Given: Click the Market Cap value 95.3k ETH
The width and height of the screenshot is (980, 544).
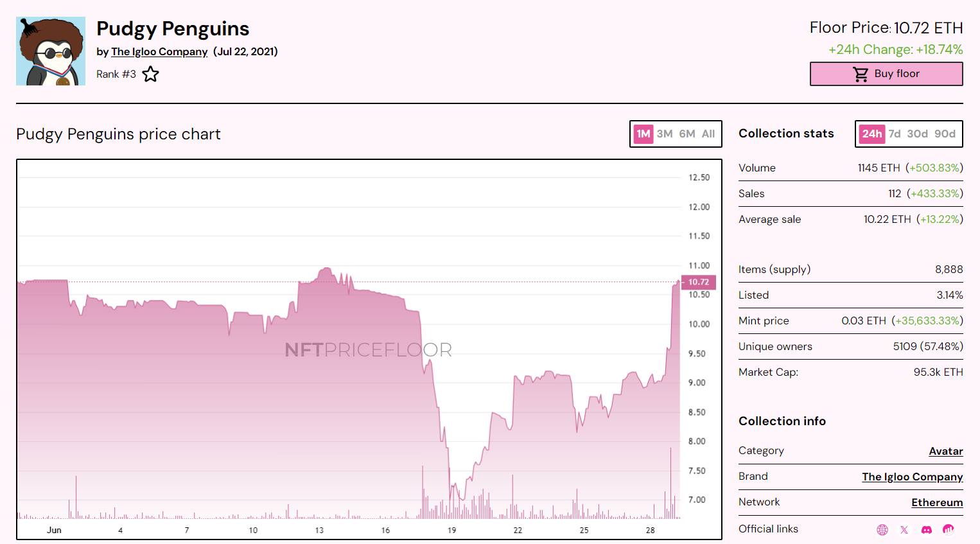Looking at the screenshot, I should [938, 372].
